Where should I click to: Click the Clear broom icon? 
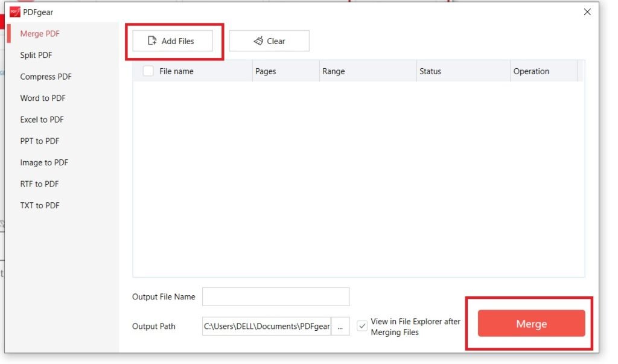tap(258, 40)
